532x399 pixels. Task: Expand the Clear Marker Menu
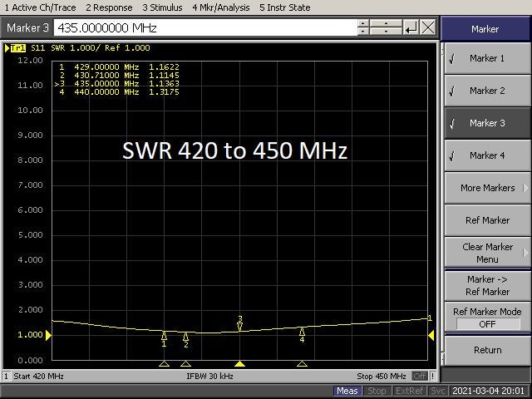486,253
